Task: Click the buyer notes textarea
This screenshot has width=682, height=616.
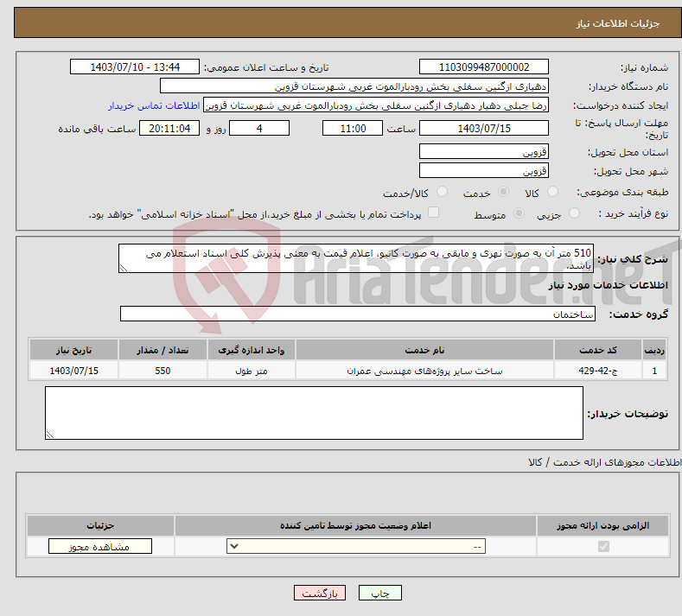Action: pyautogui.click(x=314, y=413)
